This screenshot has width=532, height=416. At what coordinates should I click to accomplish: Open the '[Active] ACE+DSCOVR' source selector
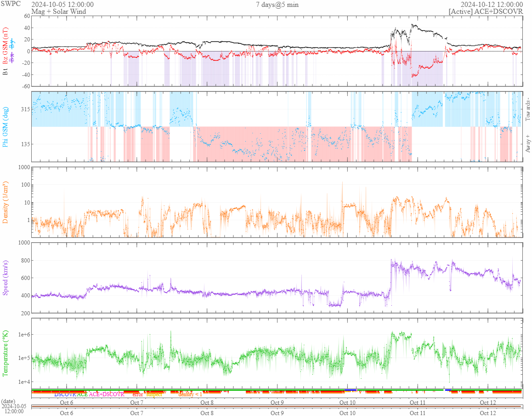pyautogui.click(x=486, y=11)
